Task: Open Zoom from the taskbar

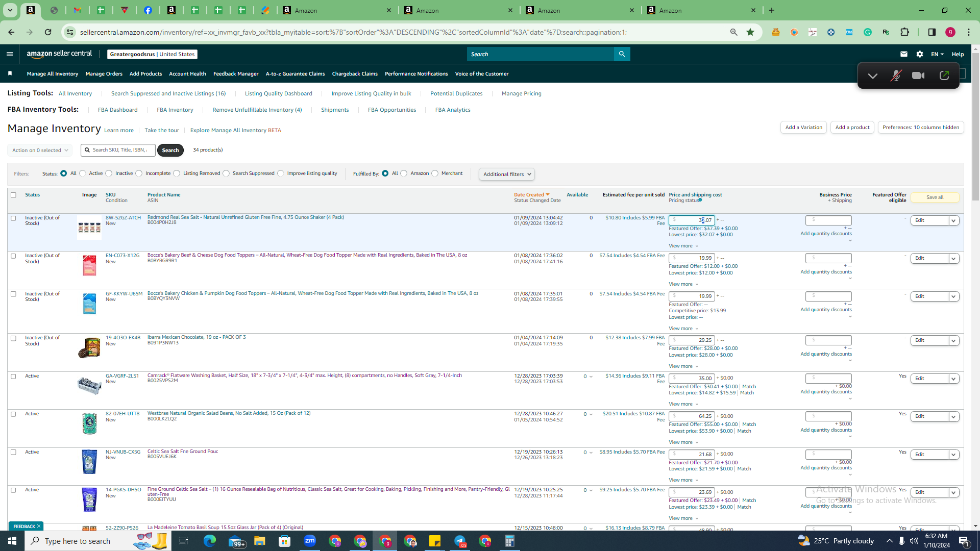Action: coord(310,541)
